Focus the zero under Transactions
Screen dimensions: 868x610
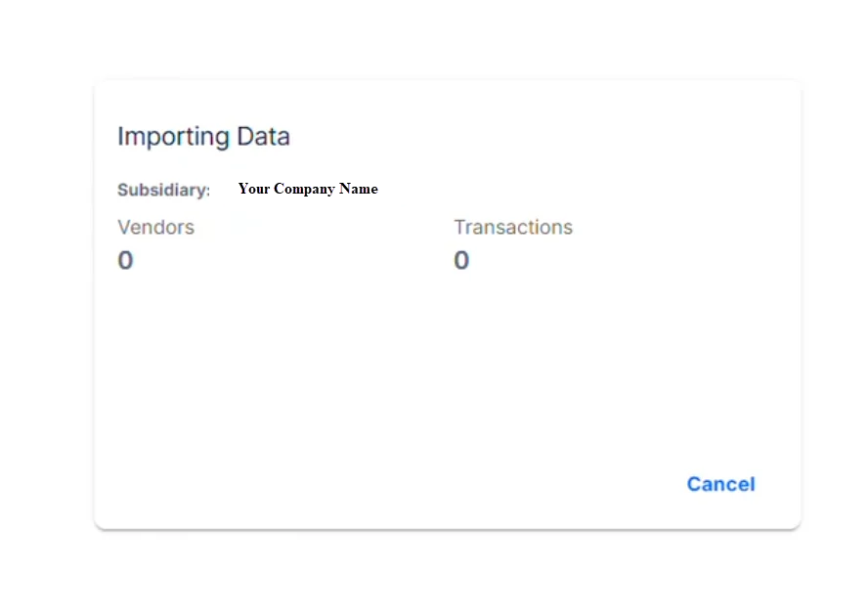(x=461, y=260)
